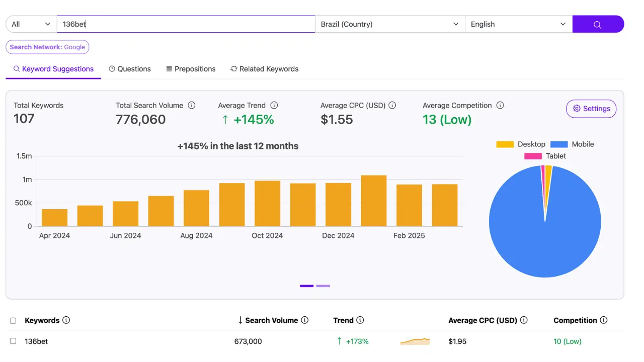This screenshot has width=644, height=362.
Task: Check the 136bet keyword row checkbox
Action: point(13,341)
